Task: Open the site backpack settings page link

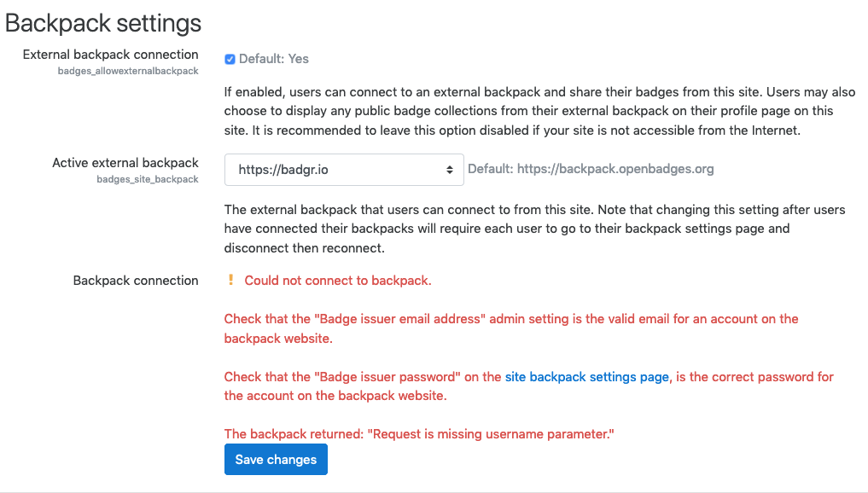Action: pyautogui.click(x=587, y=377)
